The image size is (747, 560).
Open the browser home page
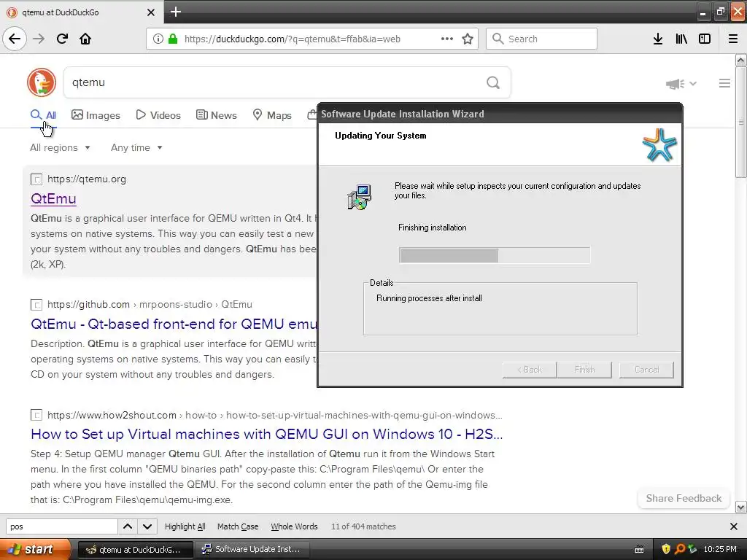[85, 39]
